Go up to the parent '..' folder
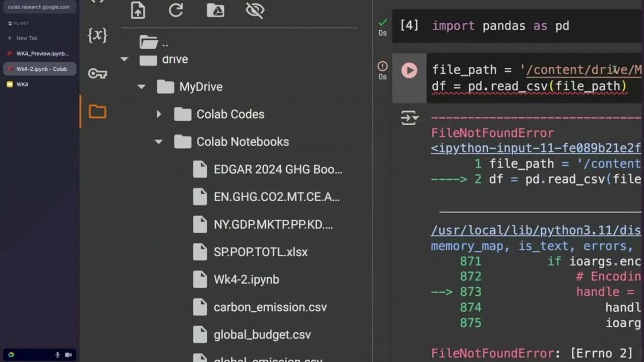644x362 pixels. pos(154,43)
